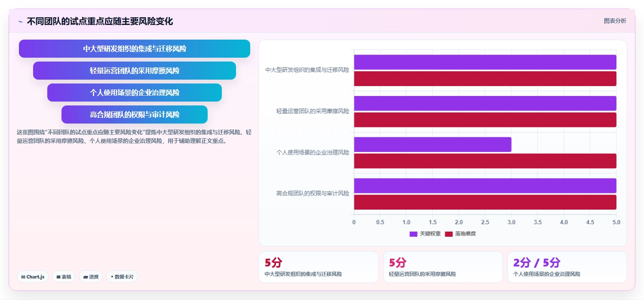Image resolution: width=644 pixels, height=300 pixels.
Task: Click the 数据卡片 tag chip
Action: tap(122, 277)
